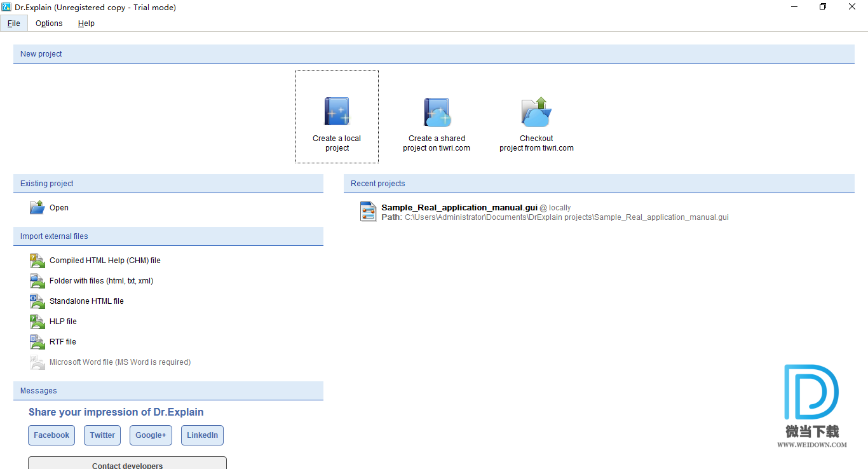This screenshot has height=469, width=868.
Task: Click the Open folder icon under Existing project
Action: pos(37,207)
